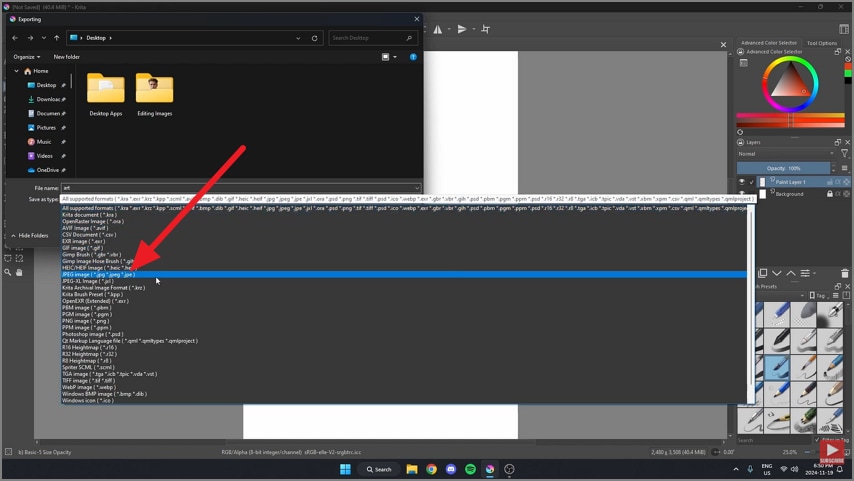Select JPEG image format in type list
The height and width of the screenshot is (481, 854).
(x=404, y=275)
